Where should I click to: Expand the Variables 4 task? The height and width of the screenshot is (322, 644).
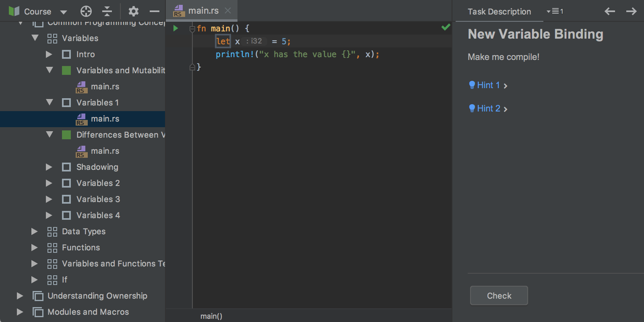[49, 215]
